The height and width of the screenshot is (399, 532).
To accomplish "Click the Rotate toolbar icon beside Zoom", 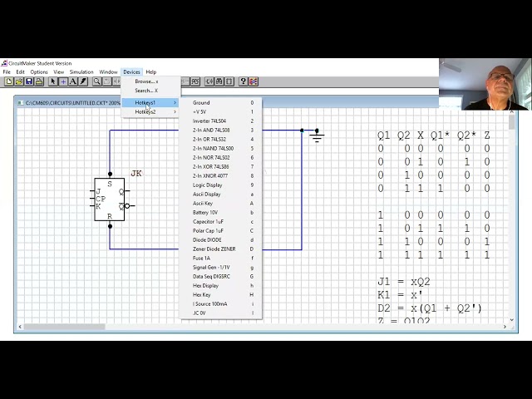I will [x=107, y=81].
